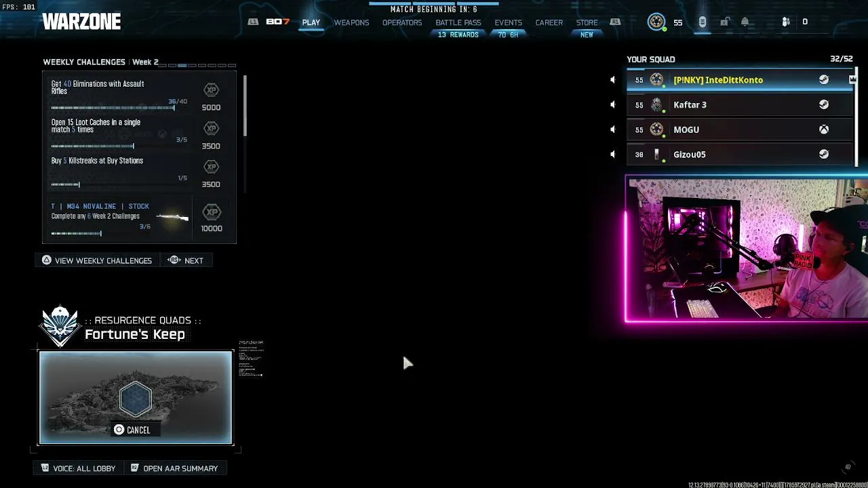Click the L1 previous-tab bumper icon
Image resolution: width=868 pixels, height=488 pixels.
[x=253, y=22]
